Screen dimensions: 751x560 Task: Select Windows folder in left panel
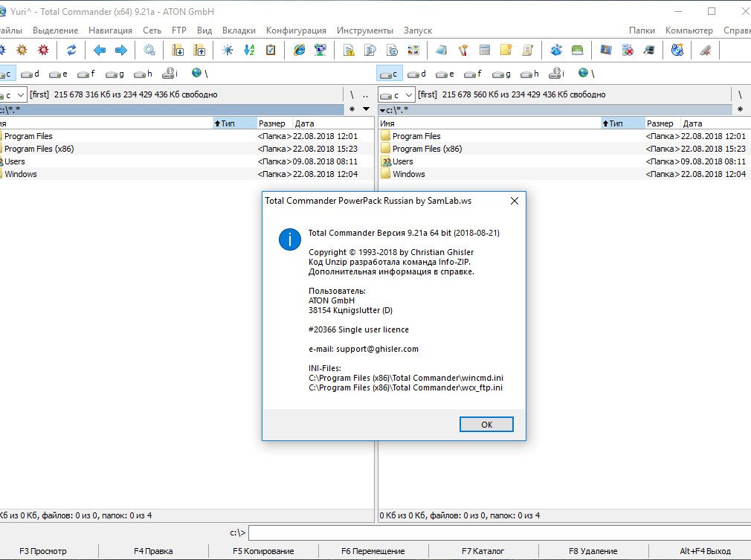tap(20, 174)
